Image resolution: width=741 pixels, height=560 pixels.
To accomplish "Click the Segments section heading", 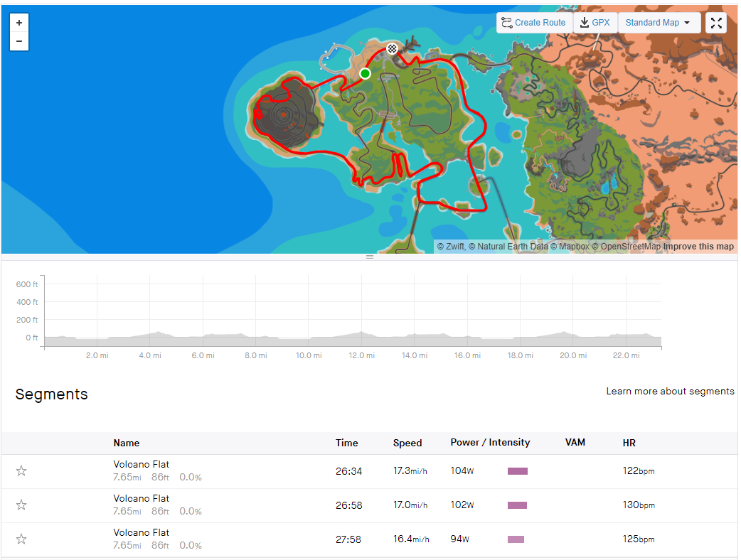I will (51, 394).
